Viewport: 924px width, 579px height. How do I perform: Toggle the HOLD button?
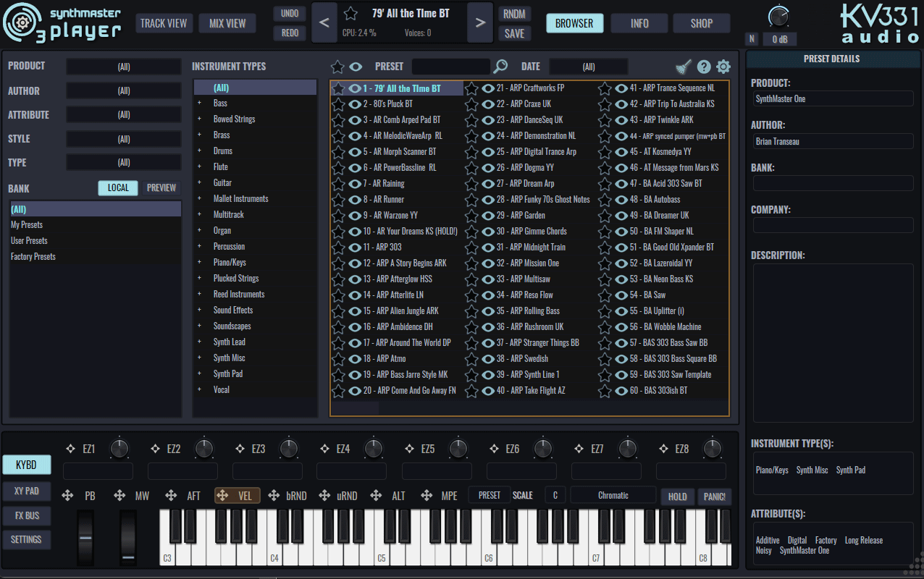(x=678, y=496)
